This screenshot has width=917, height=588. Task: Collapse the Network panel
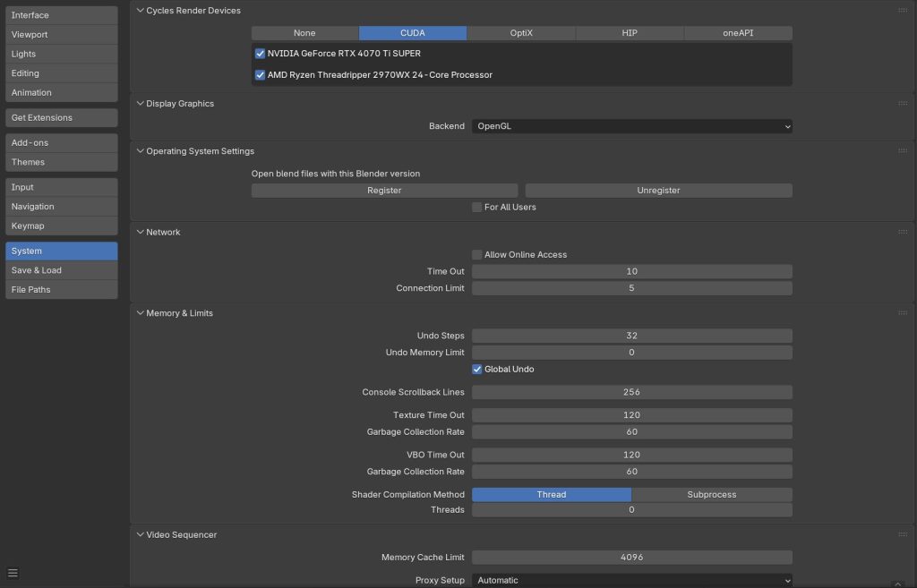pos(140,232)
